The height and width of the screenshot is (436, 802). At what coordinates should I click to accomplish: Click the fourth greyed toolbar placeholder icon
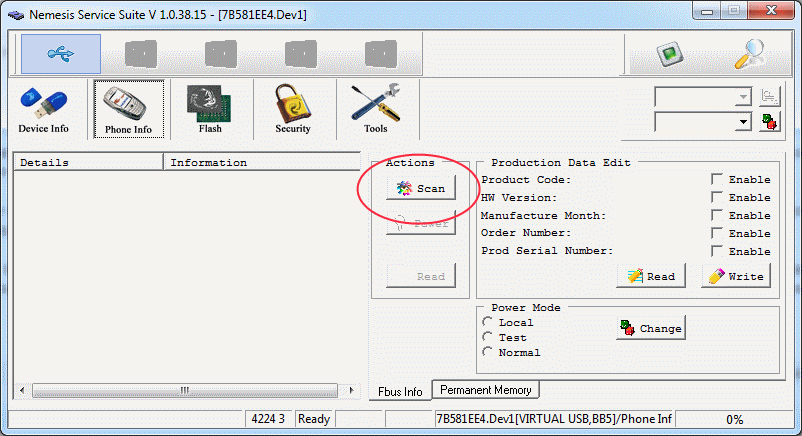(301, 54)
